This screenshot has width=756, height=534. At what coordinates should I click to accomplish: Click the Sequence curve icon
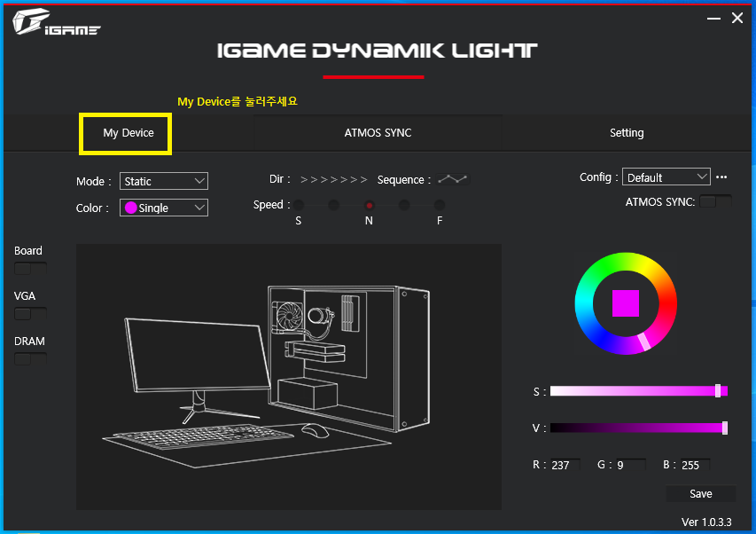[x=453, y=179]
